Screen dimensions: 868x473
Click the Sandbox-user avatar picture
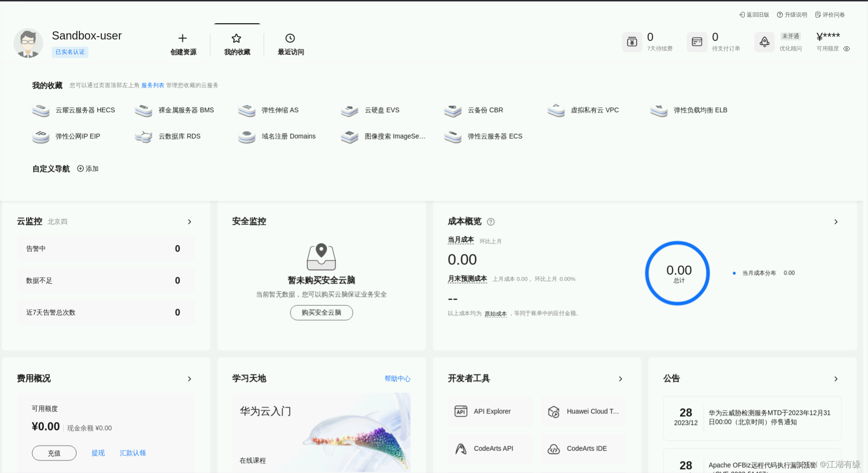click(x=28, y=43)
